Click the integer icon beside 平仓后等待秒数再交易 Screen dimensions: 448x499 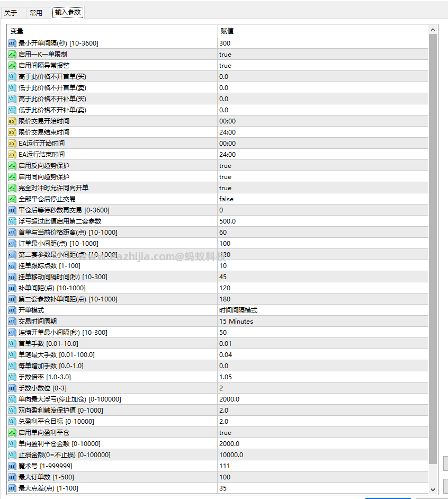[12, 210]
